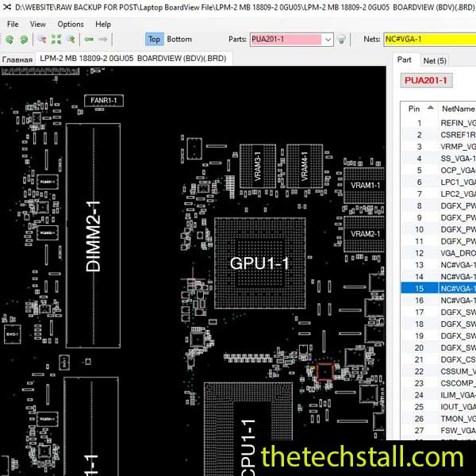Switch to the Bottom board side
The width and height of the screenshot is (476, 476).
[x=179, y=39]
